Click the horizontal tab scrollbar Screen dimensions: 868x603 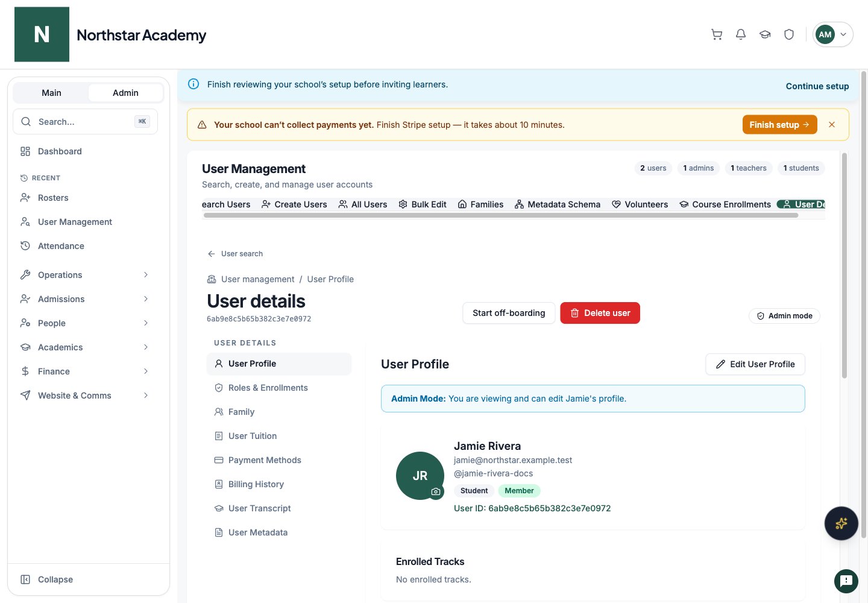pyautogui.click(x=501, y=215)
